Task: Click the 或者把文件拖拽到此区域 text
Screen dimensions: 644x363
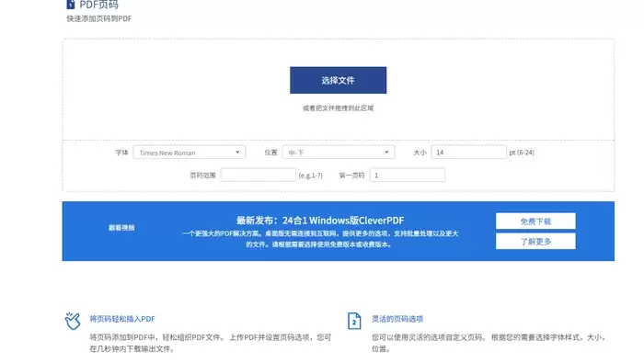Action: coord(338,108)
